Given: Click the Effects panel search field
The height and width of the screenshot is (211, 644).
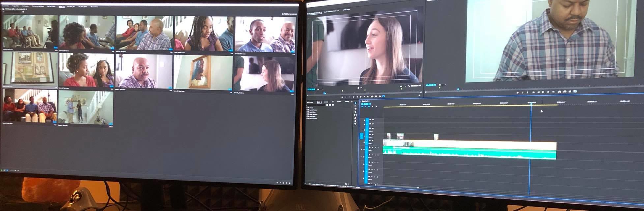Looking at the screenshot, I should pos(316,105).
